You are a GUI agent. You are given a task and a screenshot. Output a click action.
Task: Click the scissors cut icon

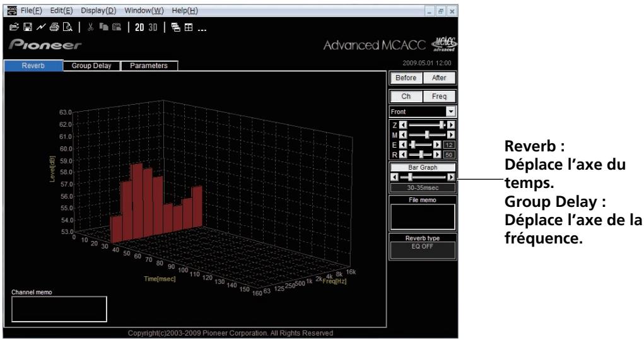coord(90,27)
